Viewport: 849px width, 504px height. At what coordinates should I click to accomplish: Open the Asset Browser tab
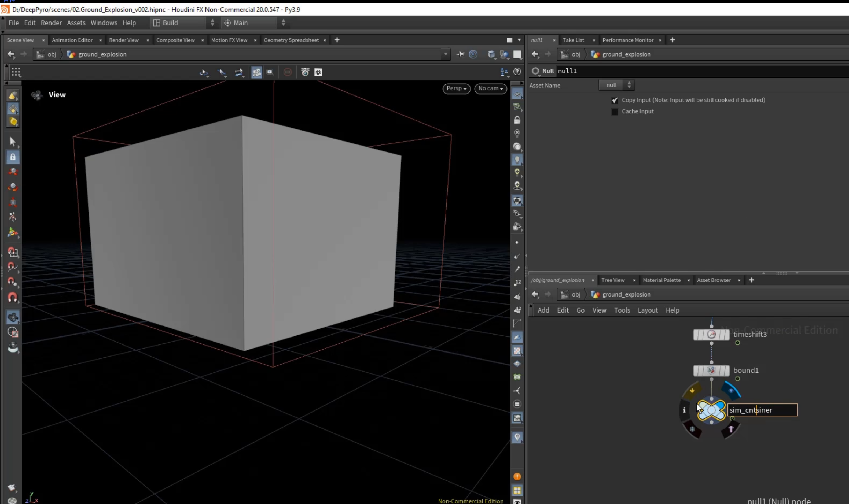[x=714, y=280]
